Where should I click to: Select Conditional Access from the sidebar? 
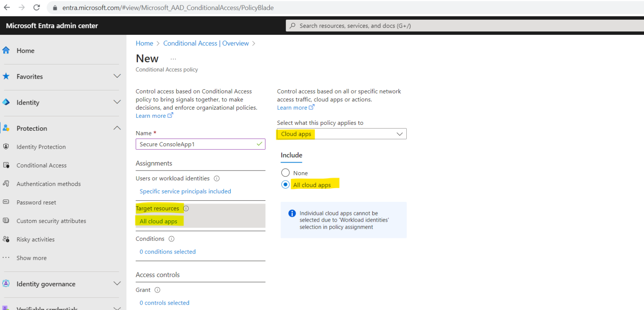tap(41, 165)
